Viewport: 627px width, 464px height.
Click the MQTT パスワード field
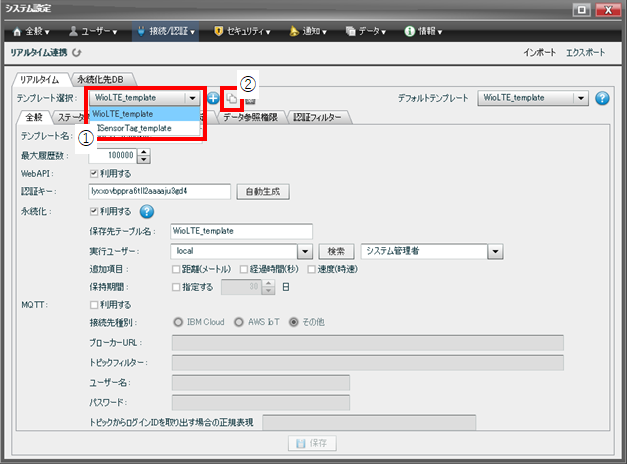click(x=261, y=402)
